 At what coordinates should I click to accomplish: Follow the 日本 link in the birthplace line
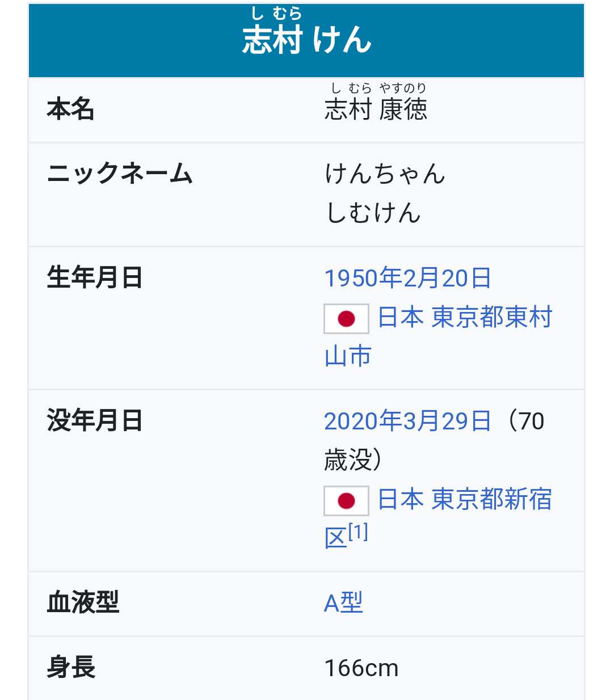[x=401, y=317]
